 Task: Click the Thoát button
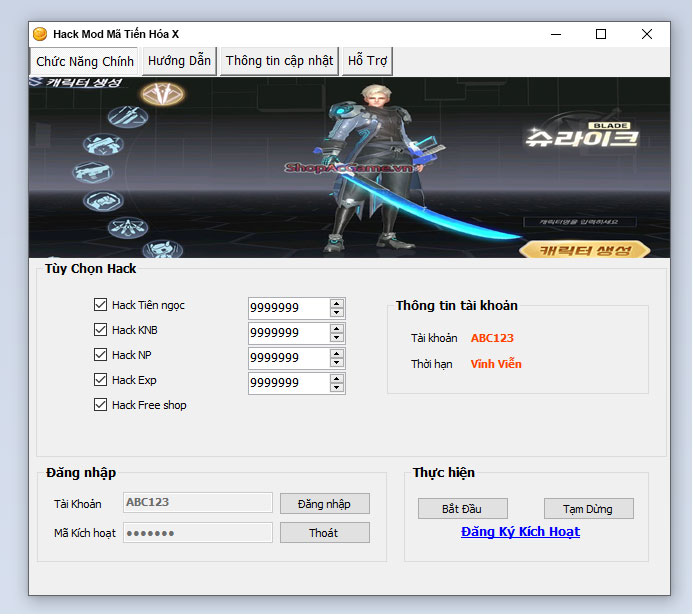(x=325, y=533)
